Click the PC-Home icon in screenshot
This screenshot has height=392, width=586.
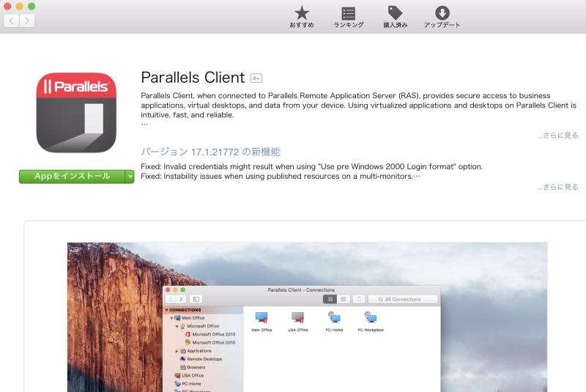point(334,322)
